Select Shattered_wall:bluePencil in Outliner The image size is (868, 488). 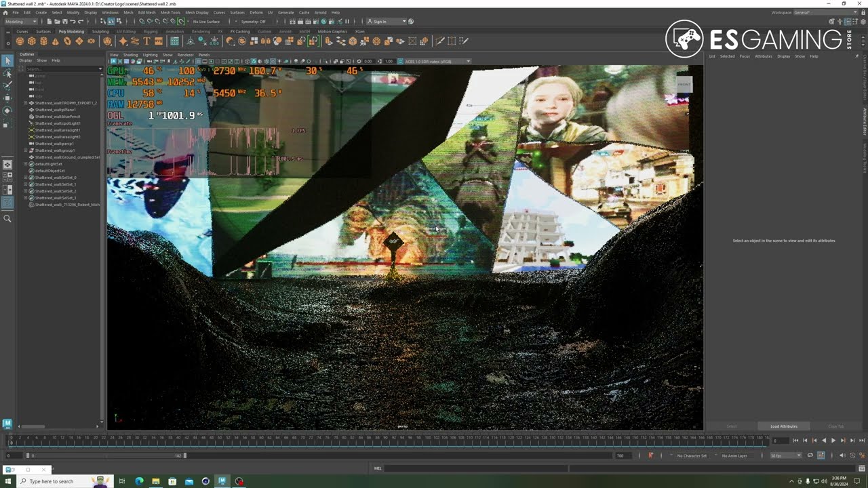pos(57,117)
